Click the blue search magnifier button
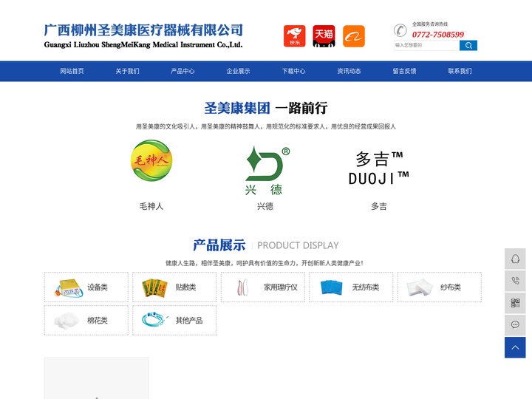 pyautogui.click(x=468, y=46)
